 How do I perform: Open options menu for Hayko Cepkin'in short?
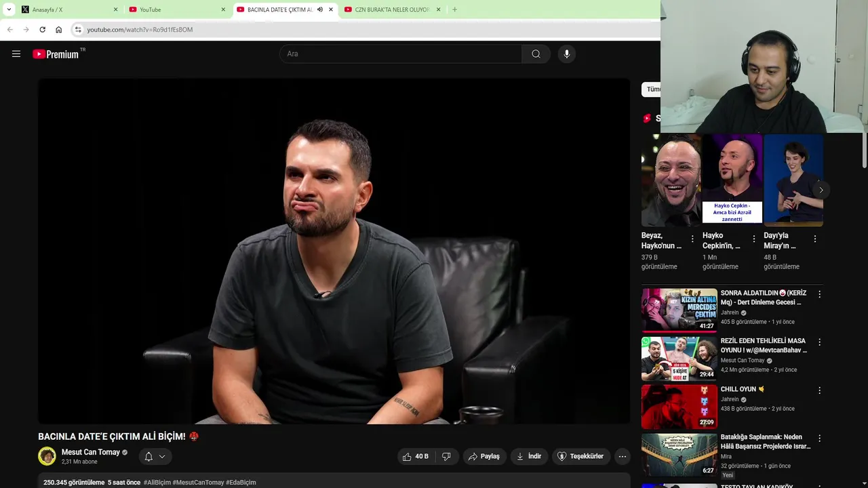tap(754, 239)
